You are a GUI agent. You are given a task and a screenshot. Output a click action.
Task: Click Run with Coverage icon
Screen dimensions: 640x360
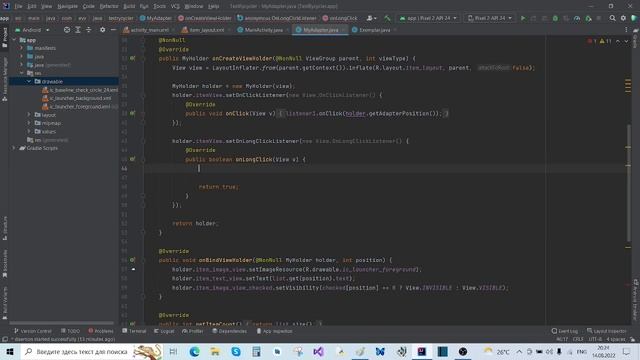point(566,18)
